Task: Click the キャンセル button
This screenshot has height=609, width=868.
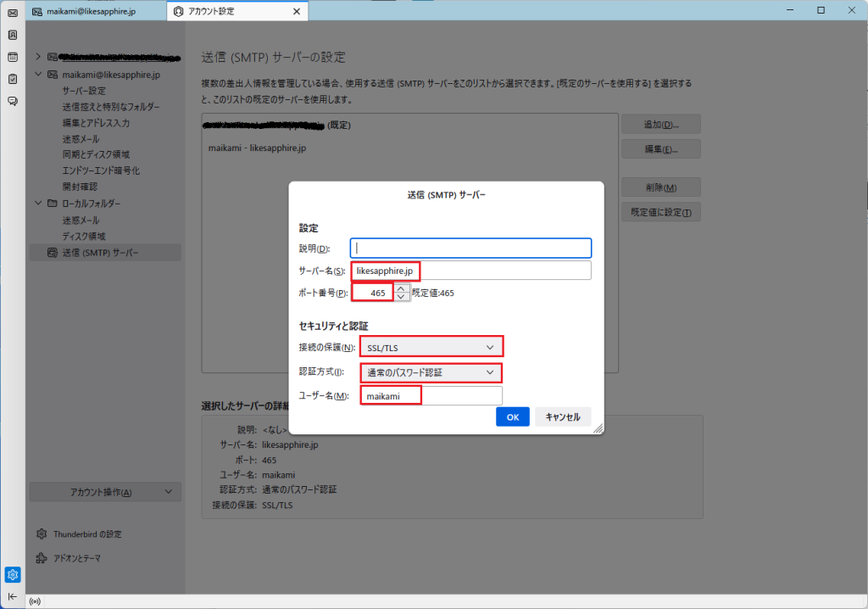Action: pos(563,417)
